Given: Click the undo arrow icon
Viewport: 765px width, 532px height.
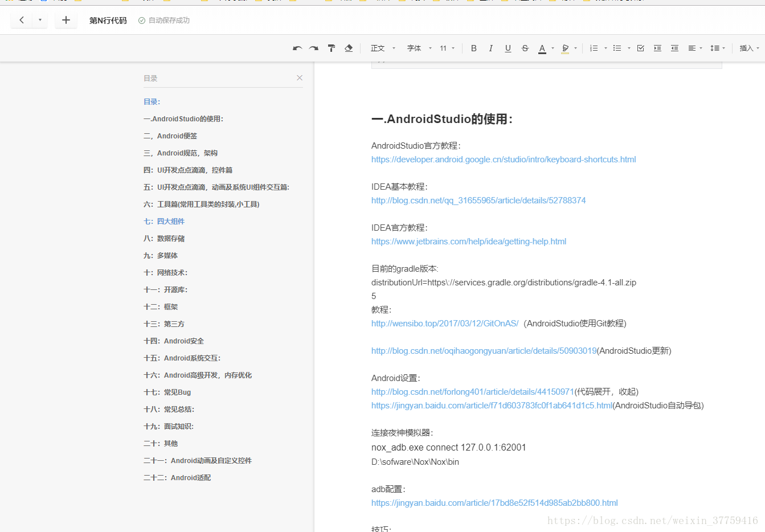Looking at the screenshot, I should pos(297,48).
